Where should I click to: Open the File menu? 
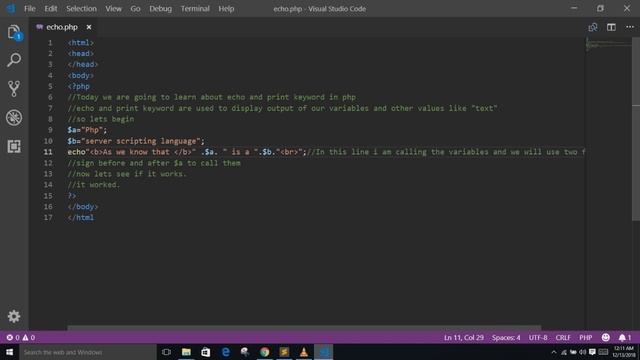pos(30,9)
